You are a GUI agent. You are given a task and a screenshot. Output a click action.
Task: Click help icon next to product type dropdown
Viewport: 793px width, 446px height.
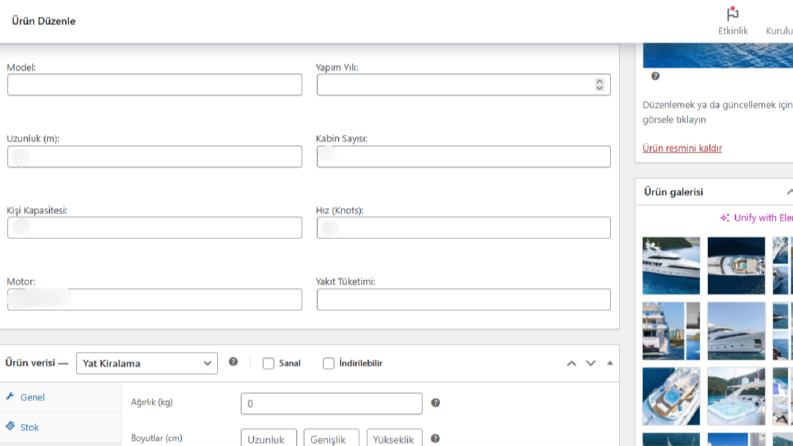coord(233,362)
